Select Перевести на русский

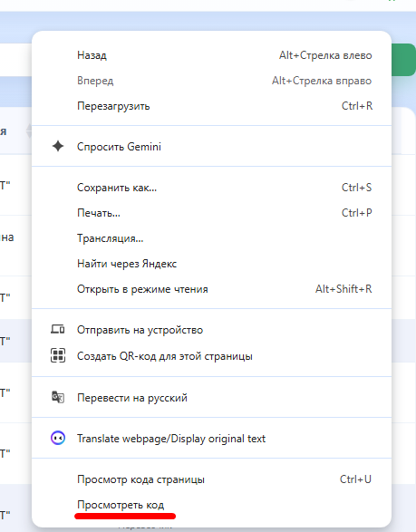[211, 397]
